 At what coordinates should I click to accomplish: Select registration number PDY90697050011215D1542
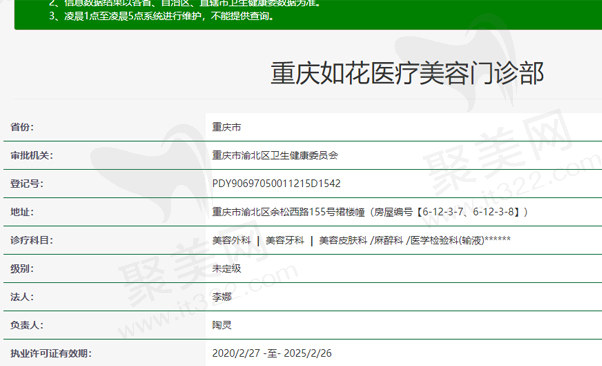click(276, 184)
